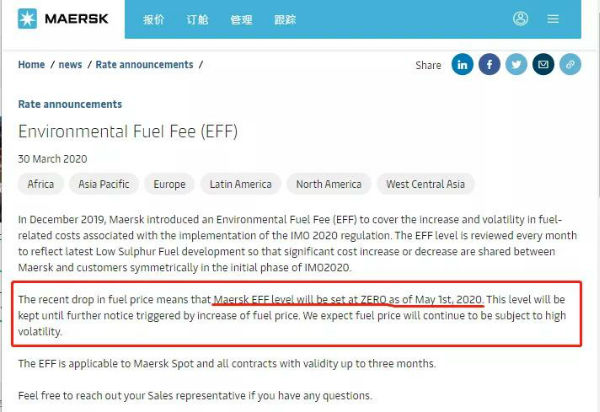This screenshot has height=412, width=600.
Task: Open the hamburger menu
Action: [x=553, y=19]
